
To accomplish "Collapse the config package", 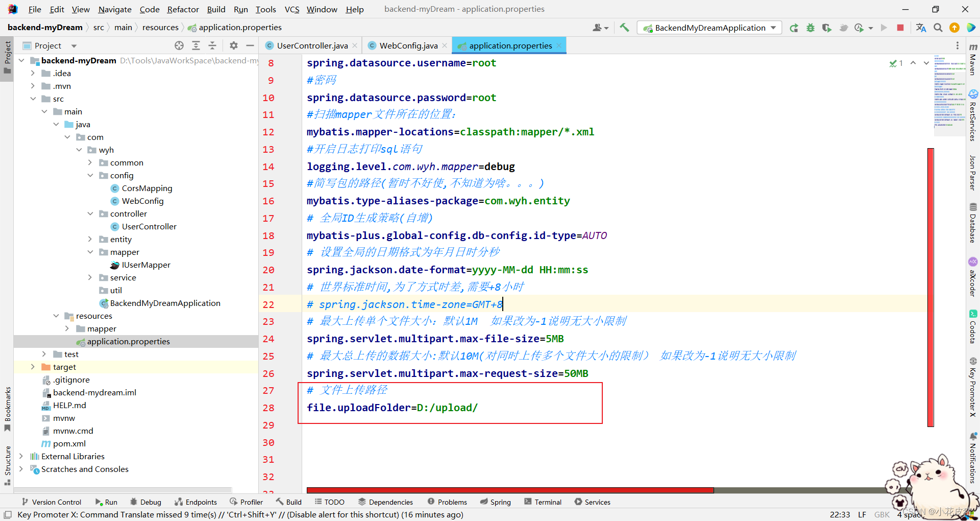I will (90, 175).
